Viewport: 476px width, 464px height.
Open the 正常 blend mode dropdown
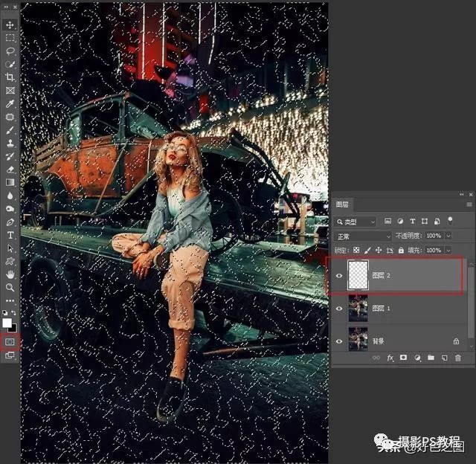pos(362,236)
